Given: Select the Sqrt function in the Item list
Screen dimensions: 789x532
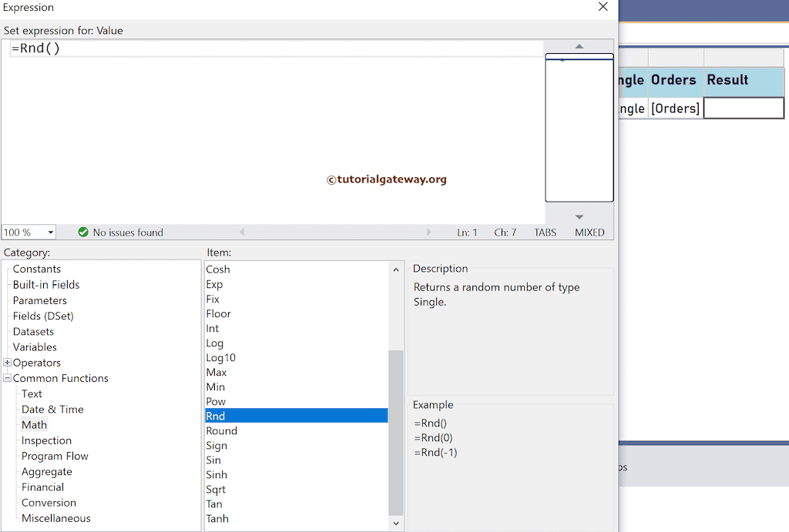Looking at the screenshot, I should pos(216,489).
